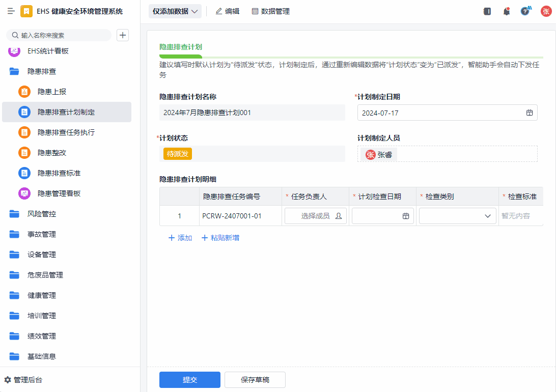Click the 风险管控 folder icon

click(x=14, y=214)
